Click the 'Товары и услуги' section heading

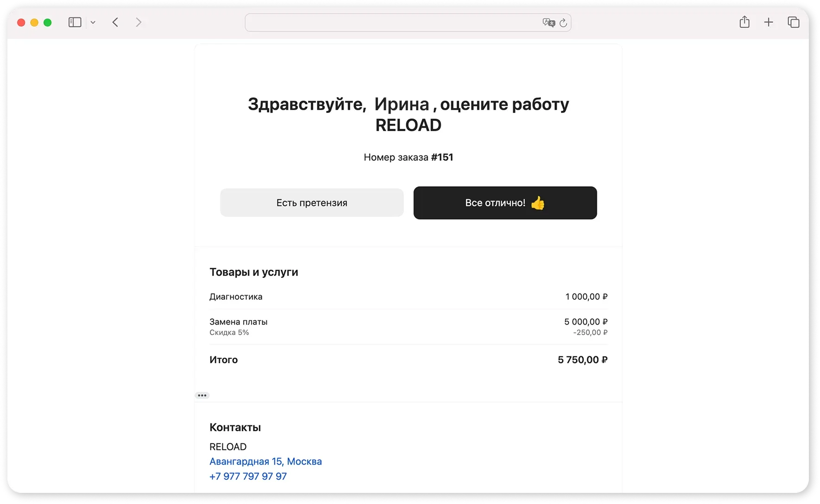tap(254, 272)
